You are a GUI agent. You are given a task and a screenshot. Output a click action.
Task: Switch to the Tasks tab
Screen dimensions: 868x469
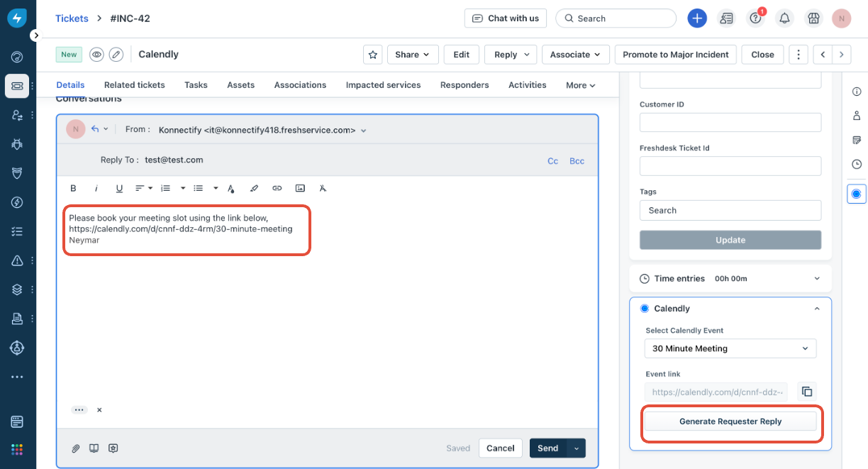[196, 85]
